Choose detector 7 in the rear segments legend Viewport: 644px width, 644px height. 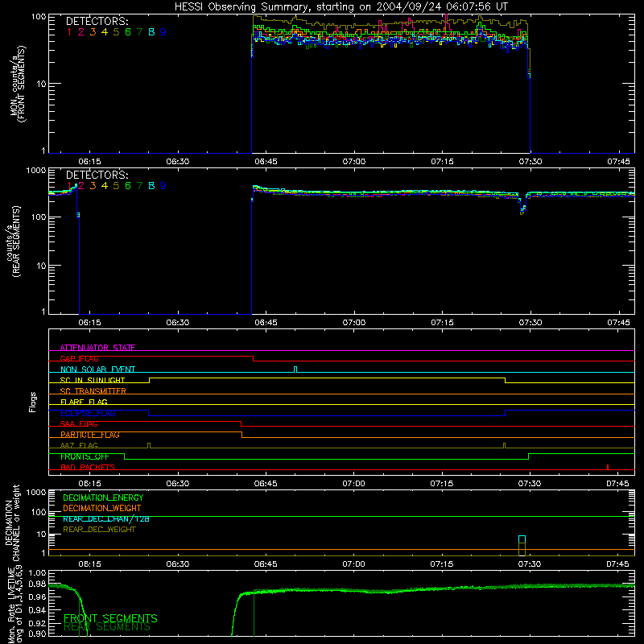coord(139,186)
